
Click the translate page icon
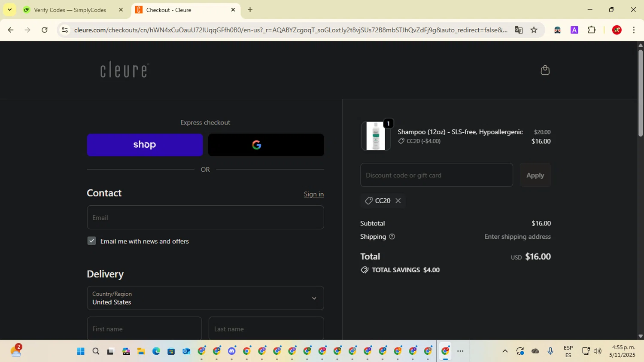coord(519,30)
